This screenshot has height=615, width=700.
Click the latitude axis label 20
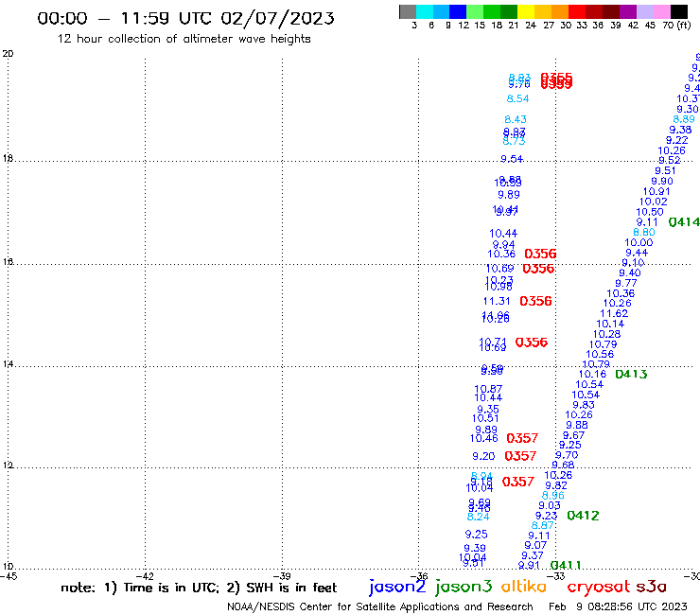8,54
